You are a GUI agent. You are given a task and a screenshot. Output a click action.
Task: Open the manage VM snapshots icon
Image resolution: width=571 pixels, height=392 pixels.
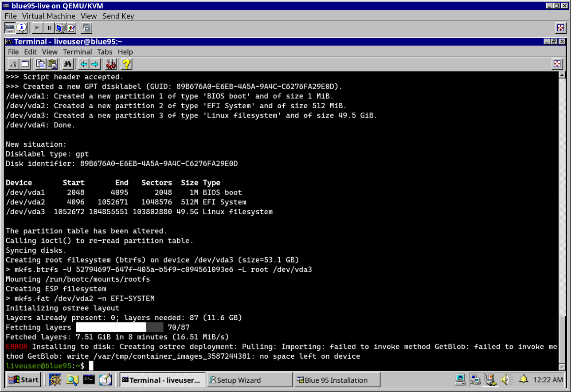(71, 28)
